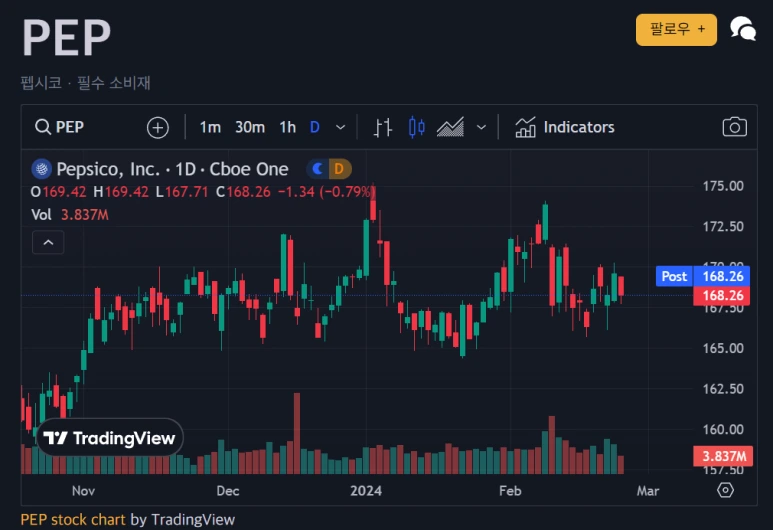Click the 172.50 price axis label
This screenshot has width=773, height=530.
click(723, 226)
